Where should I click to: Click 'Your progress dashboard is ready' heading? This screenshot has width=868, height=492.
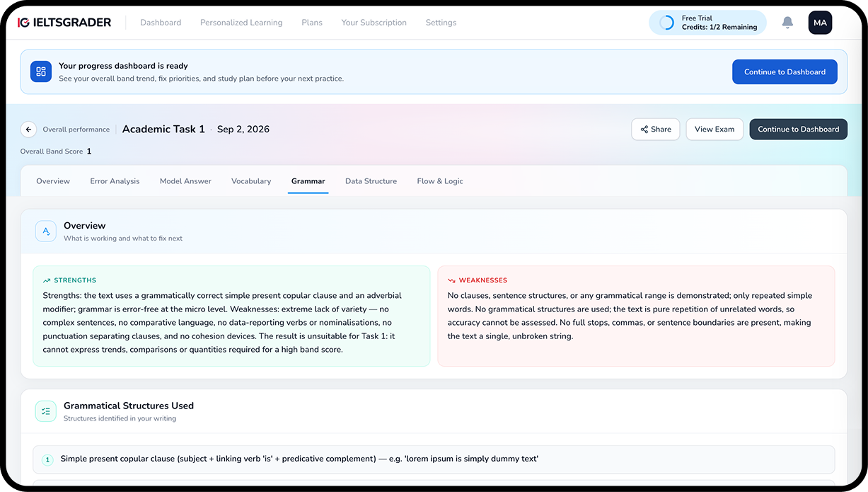123,66
